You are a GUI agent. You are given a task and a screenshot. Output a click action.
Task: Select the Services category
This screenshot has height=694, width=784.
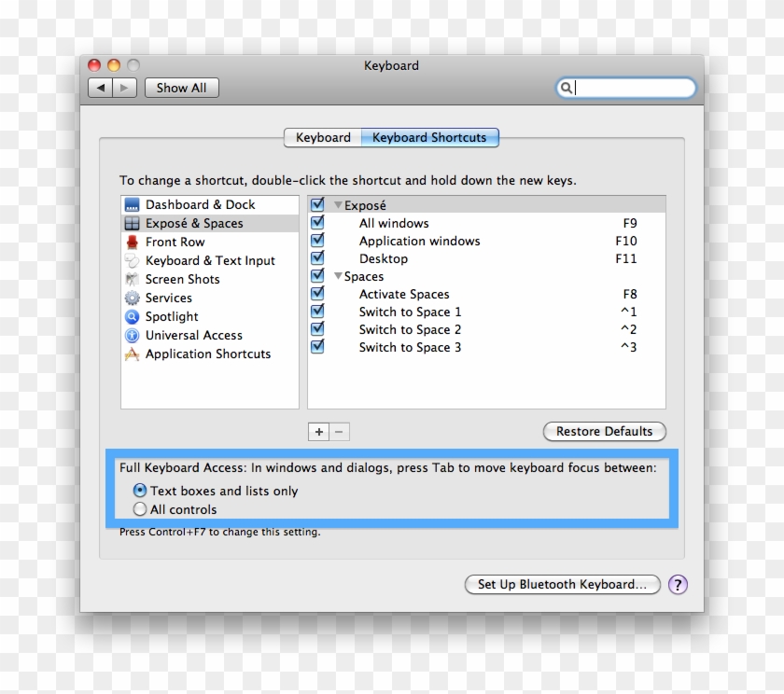169,298
